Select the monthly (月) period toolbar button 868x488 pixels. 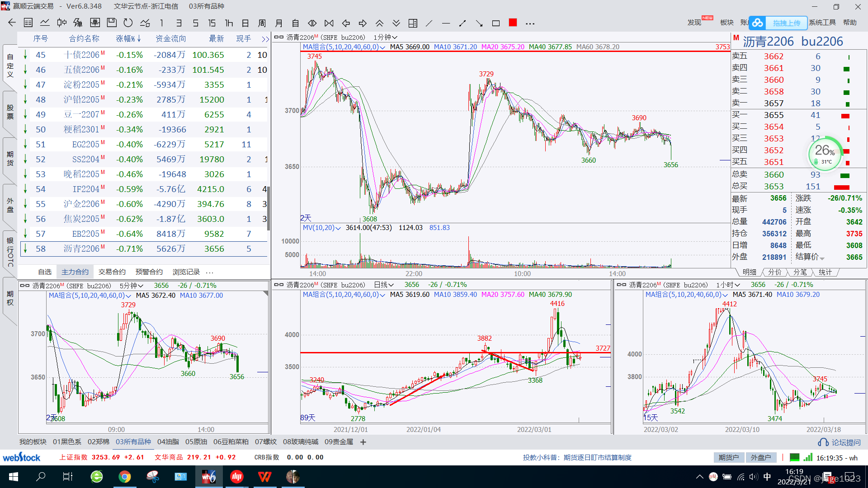point(279,23)
